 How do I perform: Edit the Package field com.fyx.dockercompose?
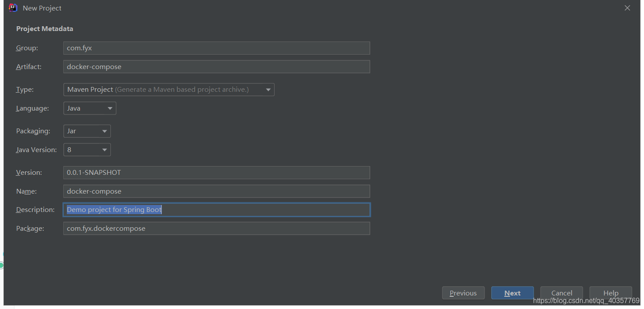coord(217,229)
